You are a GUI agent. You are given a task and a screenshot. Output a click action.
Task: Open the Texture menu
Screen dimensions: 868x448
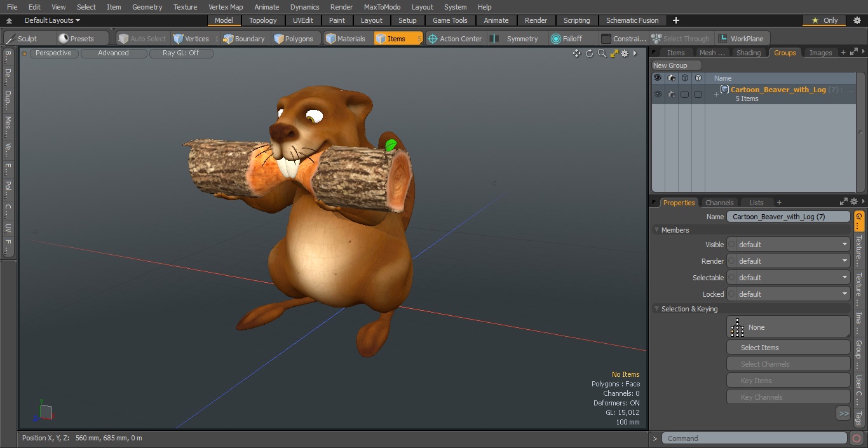pos(185,7)
